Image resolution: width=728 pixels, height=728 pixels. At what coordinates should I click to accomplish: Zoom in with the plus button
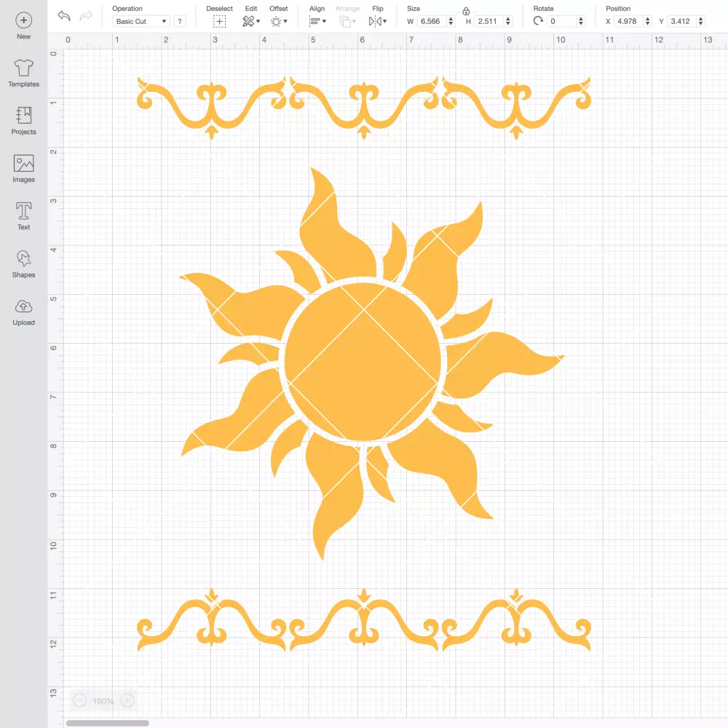coord(127,700)
